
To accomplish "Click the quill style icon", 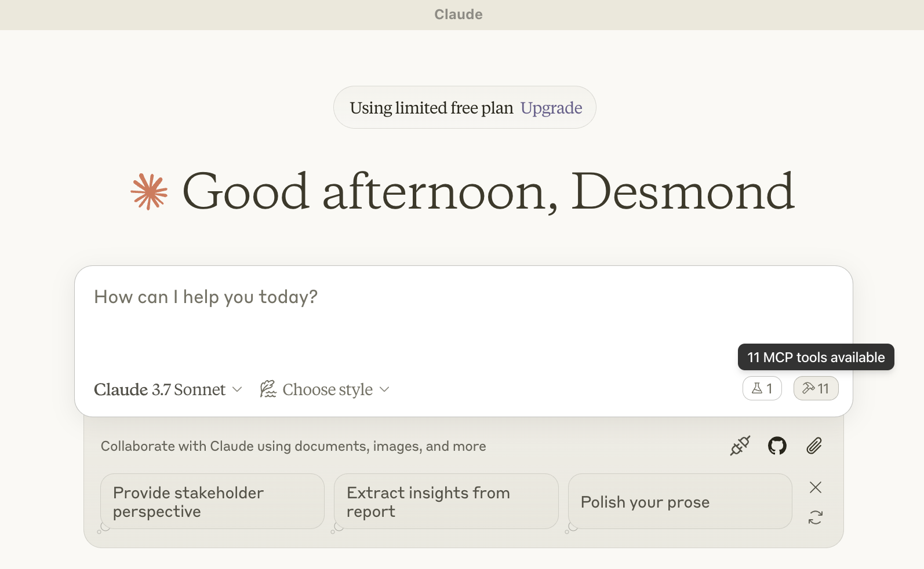I will click(x=268, y=389).
